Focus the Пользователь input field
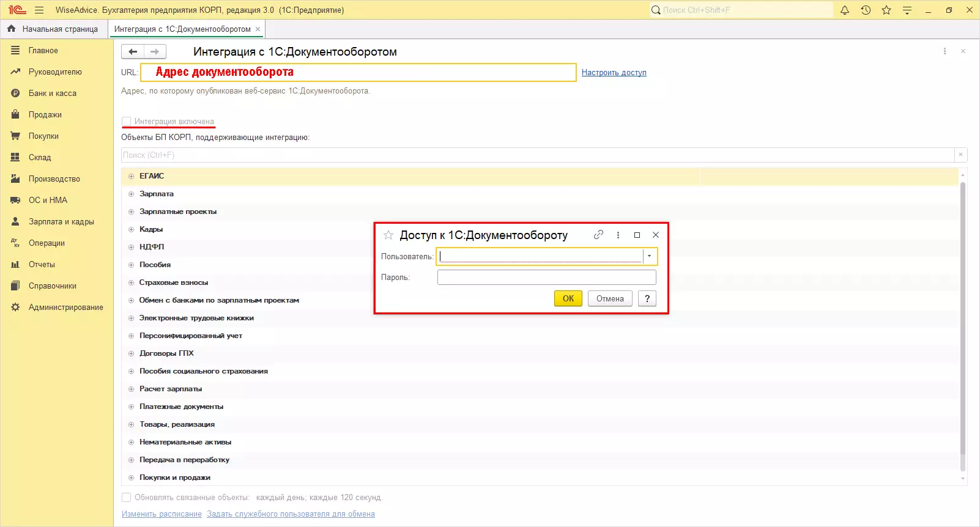Viewport: 980px width, 527px height. (x=541, y=256)
